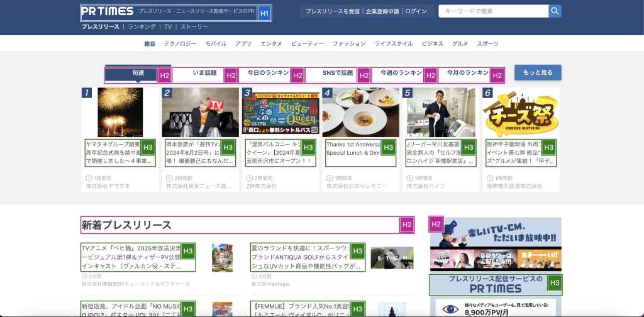Open the ヤマタネグループ創業 article headline
This screenshot has height=317, width=644.
(120, 153)
